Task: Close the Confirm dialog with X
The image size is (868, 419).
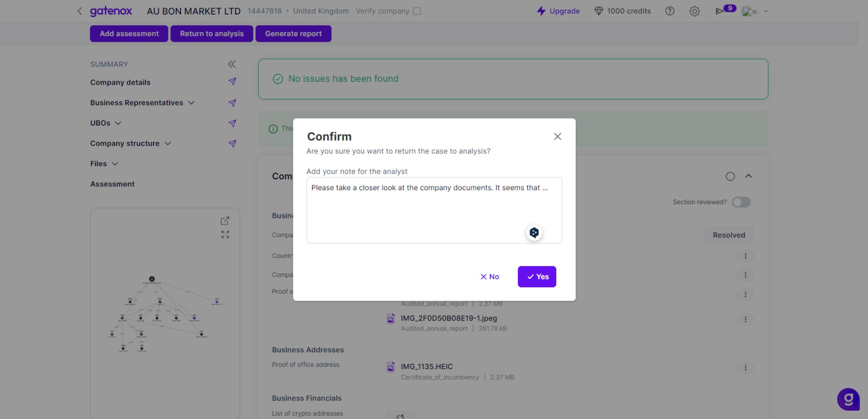Action: (x=557, y=136)
